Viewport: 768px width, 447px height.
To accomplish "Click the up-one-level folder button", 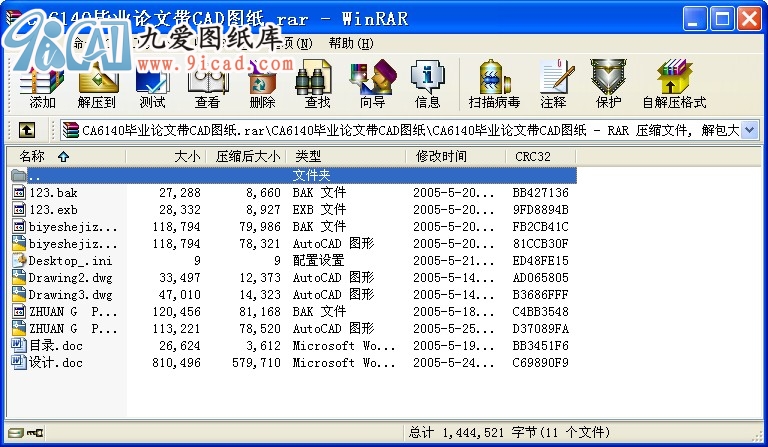I will 27,130.
